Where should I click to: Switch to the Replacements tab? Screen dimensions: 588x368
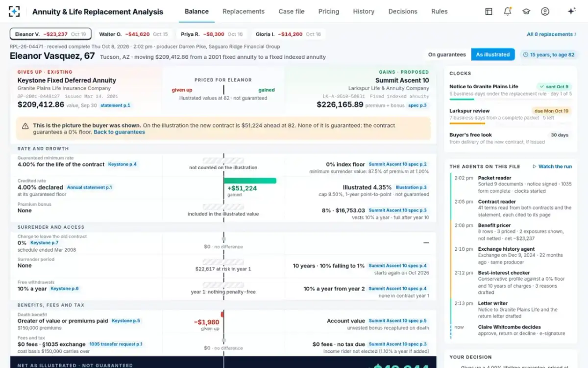(244, 11)
